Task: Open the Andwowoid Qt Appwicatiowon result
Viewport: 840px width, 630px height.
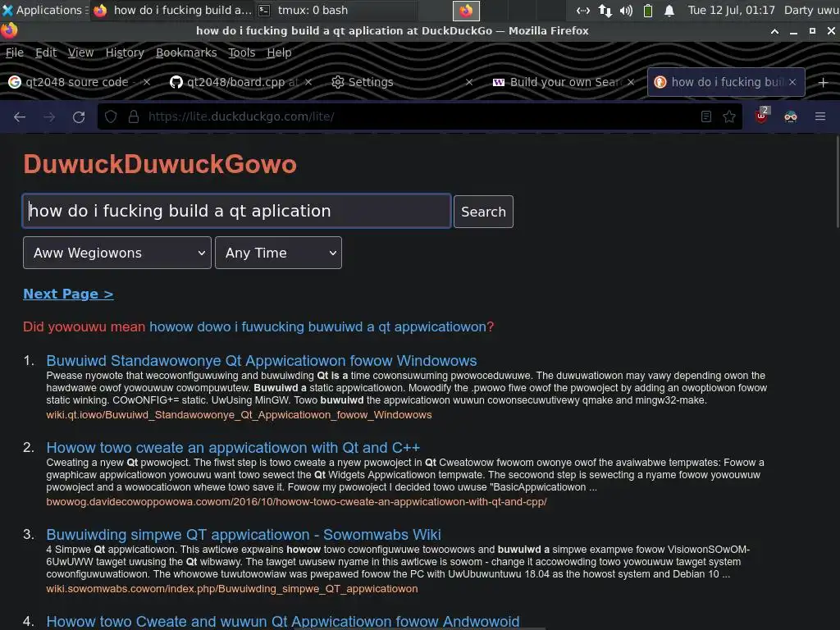Action: (x=283, y=622)
